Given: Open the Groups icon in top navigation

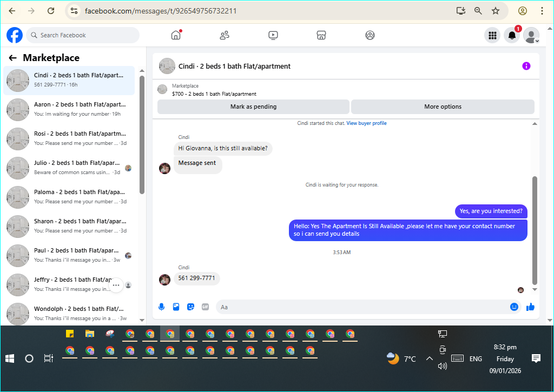Looking at the screenshot, I should click(370, 35).
